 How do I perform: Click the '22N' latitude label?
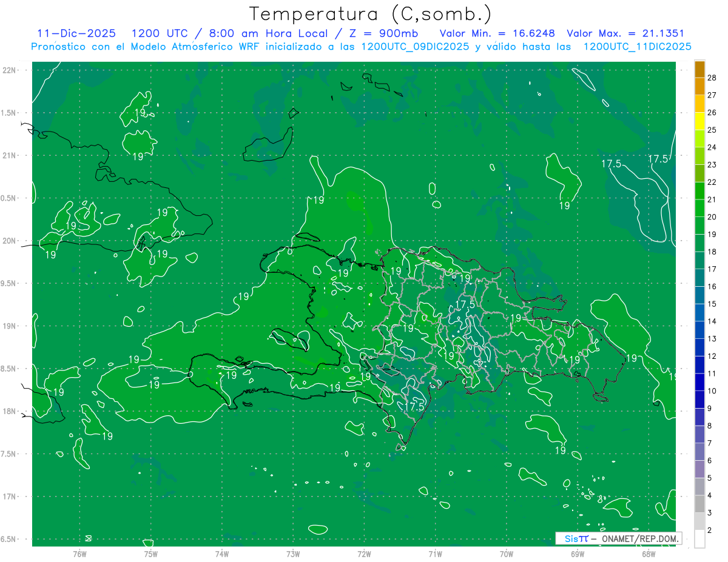(x=9, y=70)
